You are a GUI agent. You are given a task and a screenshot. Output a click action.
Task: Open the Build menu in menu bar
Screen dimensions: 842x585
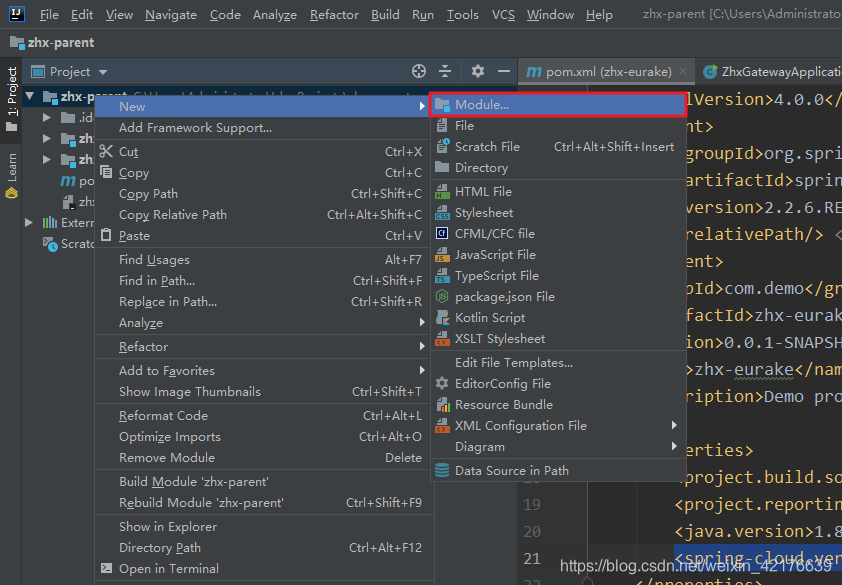coord(385,15)
